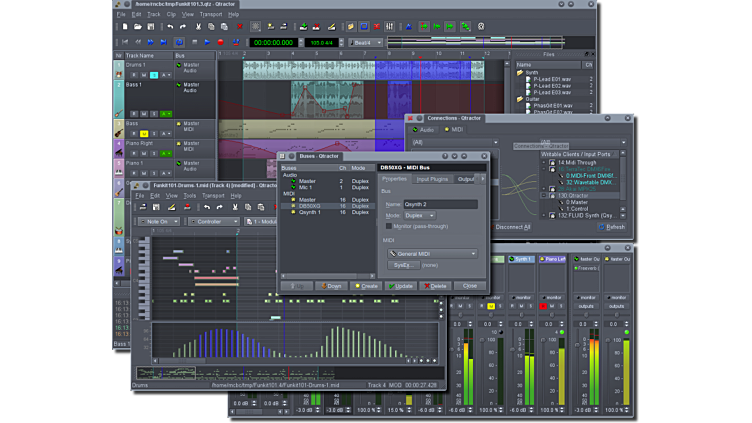Click the time display 00:00:00.000 field

(x=273, y=43)
